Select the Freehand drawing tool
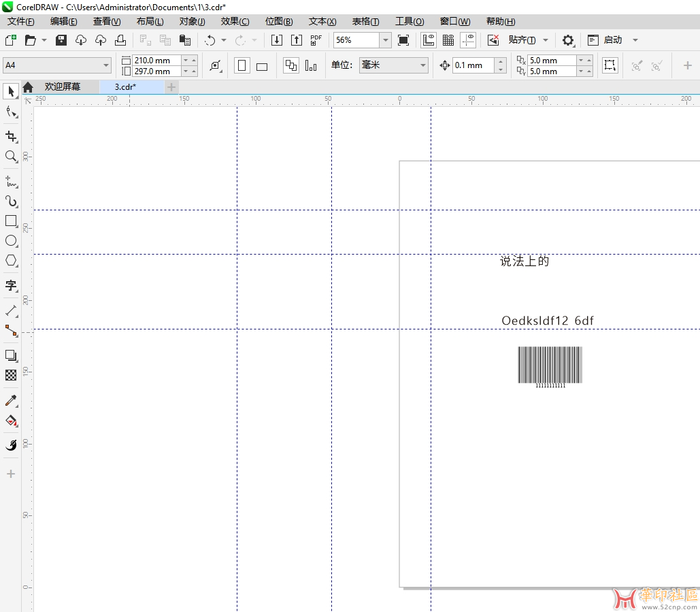Viewport: 700px width, 612px height. [x=11, y=181]
